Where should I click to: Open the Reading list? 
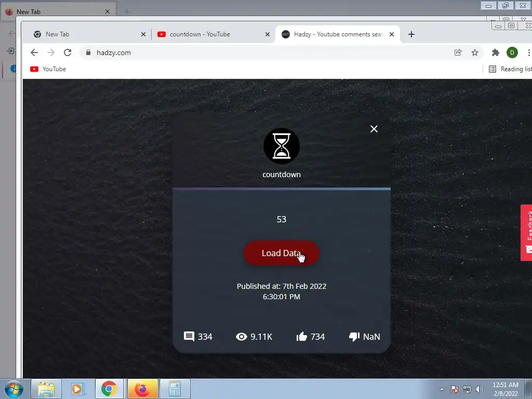(510, 69)
